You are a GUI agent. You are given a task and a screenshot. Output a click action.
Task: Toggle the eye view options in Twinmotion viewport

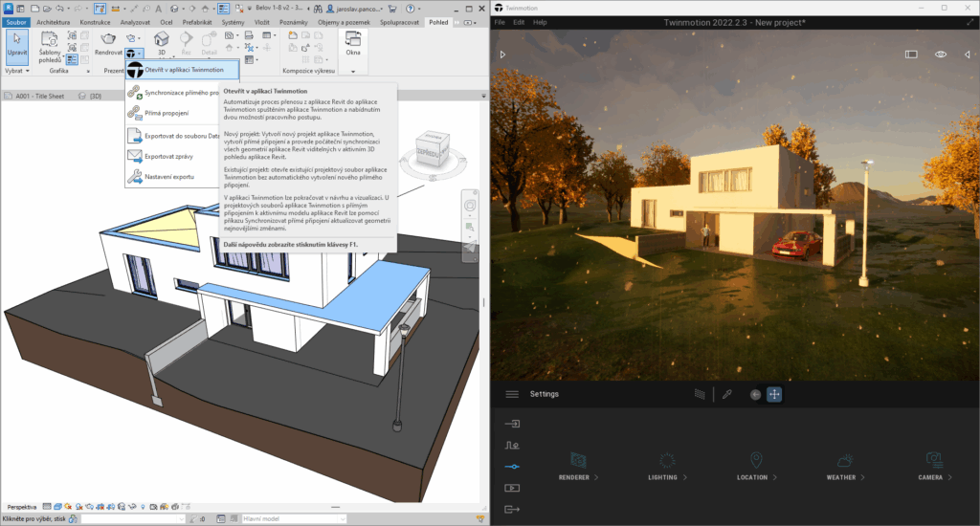(x=940, y=55)
